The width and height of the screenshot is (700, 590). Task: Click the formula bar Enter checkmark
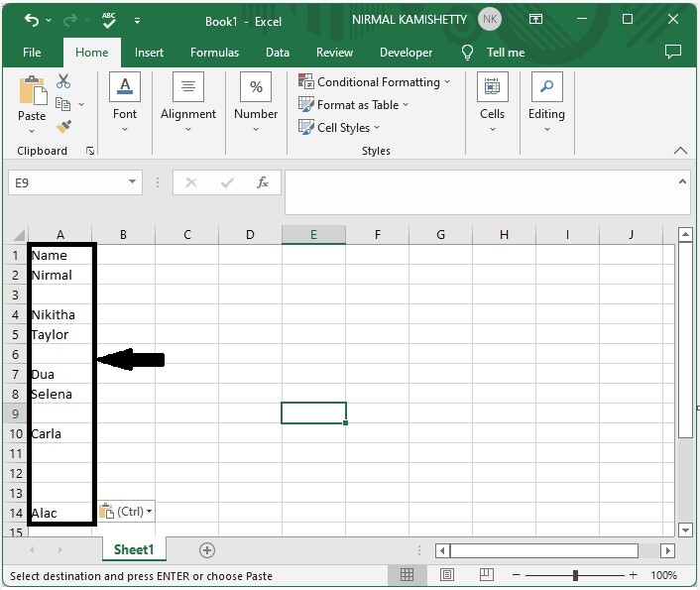(227, 182)
